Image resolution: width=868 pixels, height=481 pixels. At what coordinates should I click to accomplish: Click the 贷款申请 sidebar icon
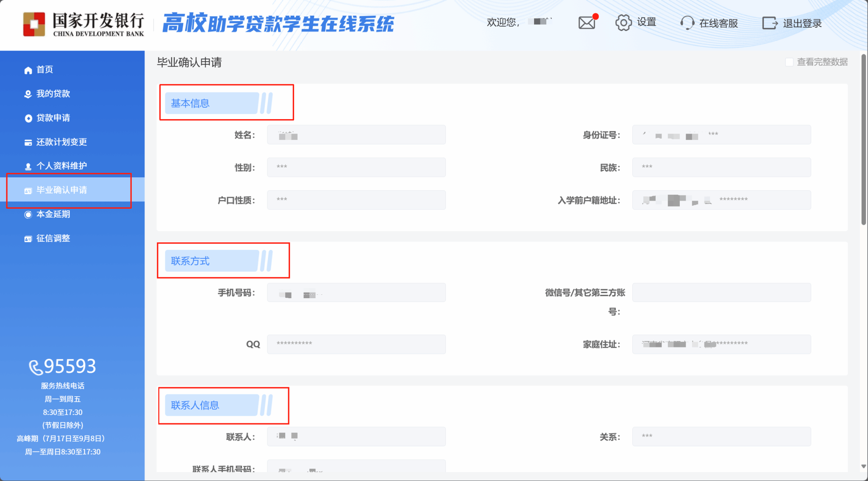click(x=28, y=118)
